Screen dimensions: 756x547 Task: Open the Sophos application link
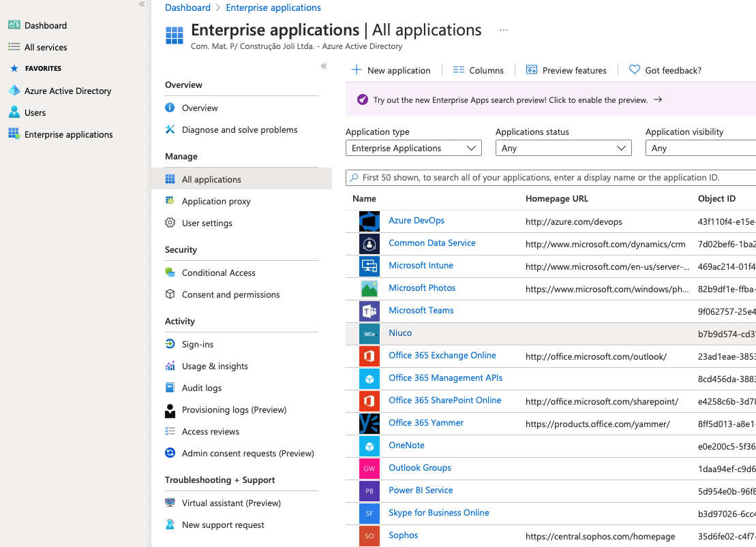pos(403,535)
